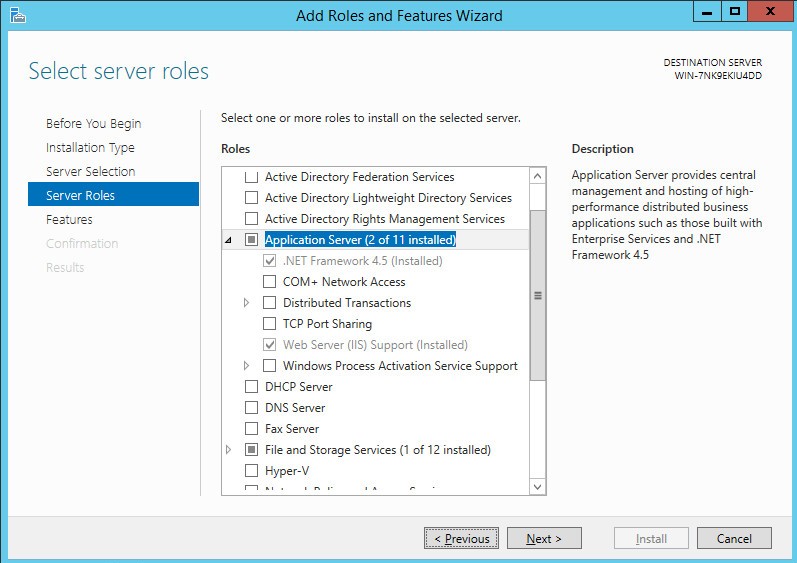Toggle File and Storage Services checkbox
This screenshot has height=563, width=797.
251,450
